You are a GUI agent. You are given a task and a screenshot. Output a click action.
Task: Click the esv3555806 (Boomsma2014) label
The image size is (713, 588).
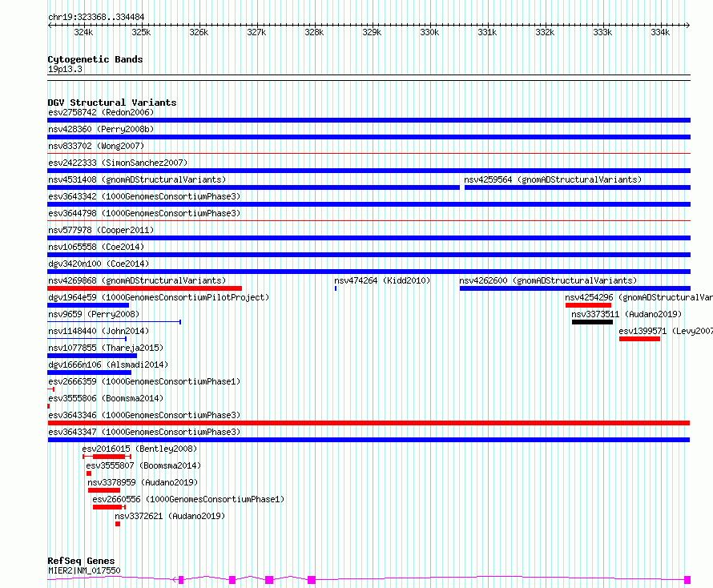(106, 398)
